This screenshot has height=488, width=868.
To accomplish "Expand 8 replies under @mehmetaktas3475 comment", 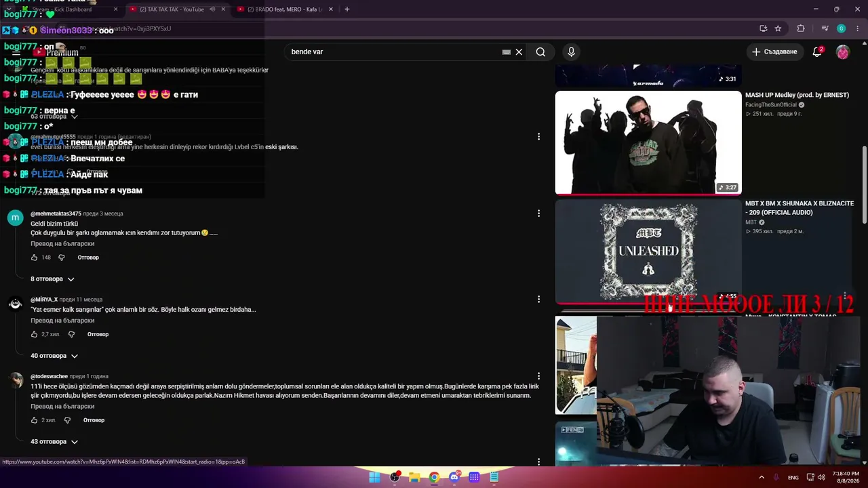I will [x=52, y=279].
